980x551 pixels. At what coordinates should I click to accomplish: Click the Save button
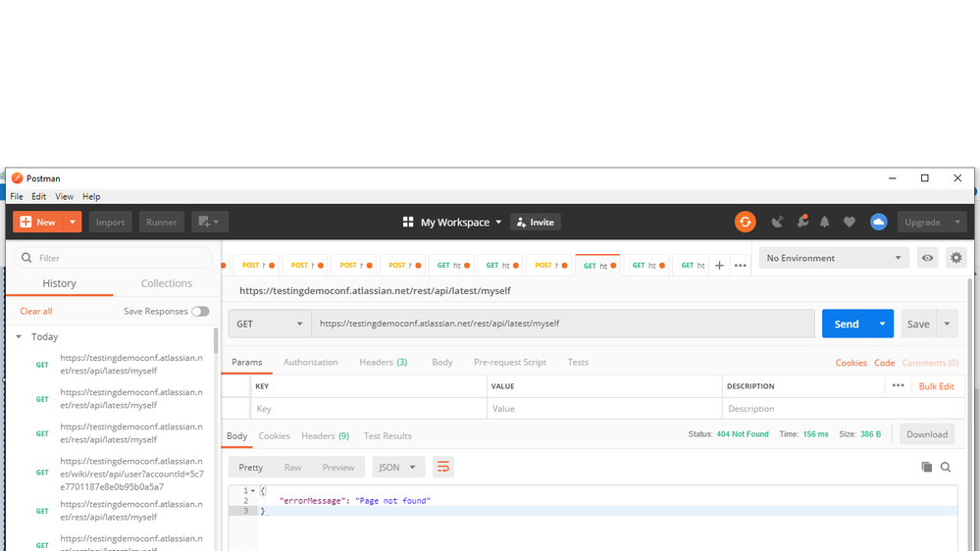coord(918,324)
